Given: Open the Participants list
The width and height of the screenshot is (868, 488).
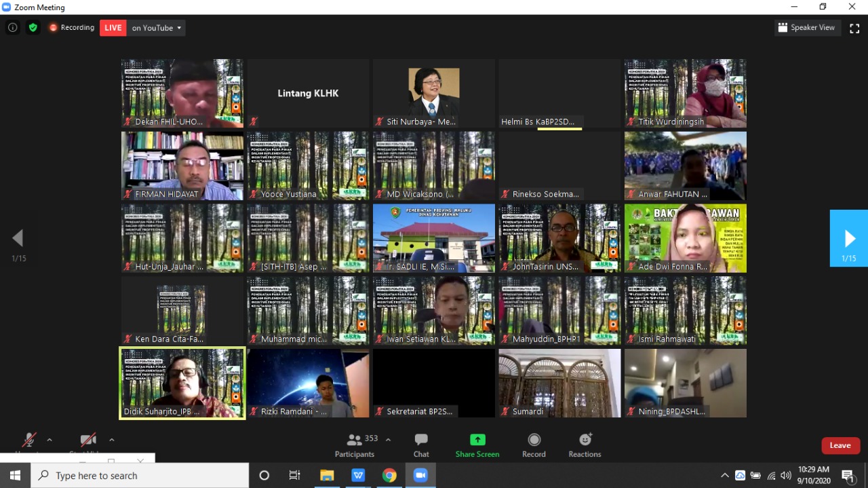Looking at the screenshot, I should click(x=355, y=445).
